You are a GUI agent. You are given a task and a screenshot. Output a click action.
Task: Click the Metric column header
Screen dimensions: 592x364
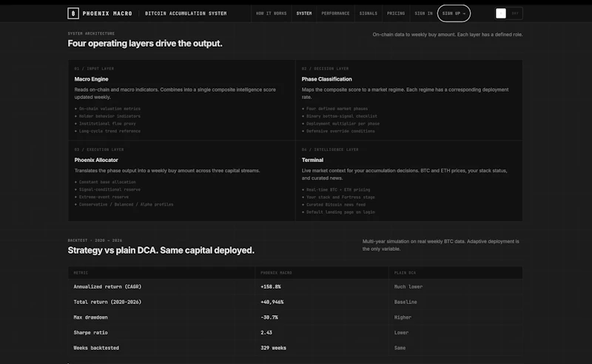point(81,272)
